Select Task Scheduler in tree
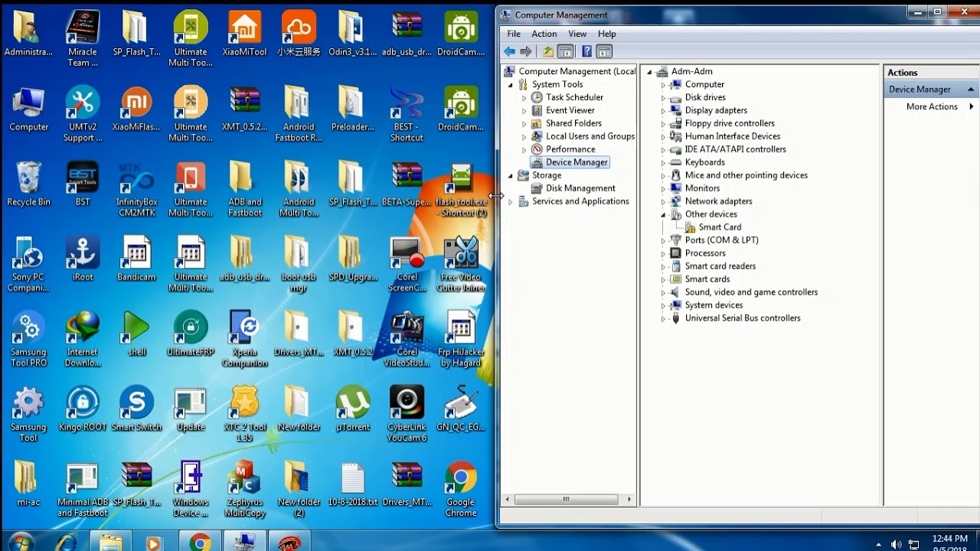 pos(574,97)
